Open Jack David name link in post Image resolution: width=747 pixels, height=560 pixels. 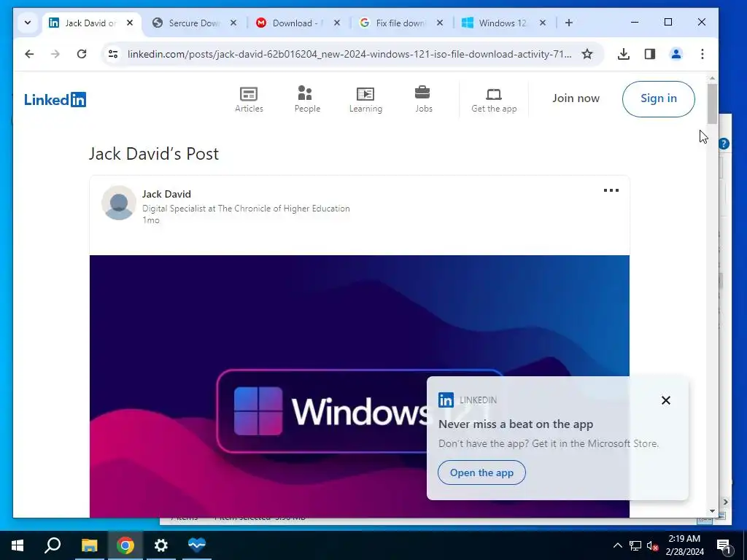[x=166, y=194]
